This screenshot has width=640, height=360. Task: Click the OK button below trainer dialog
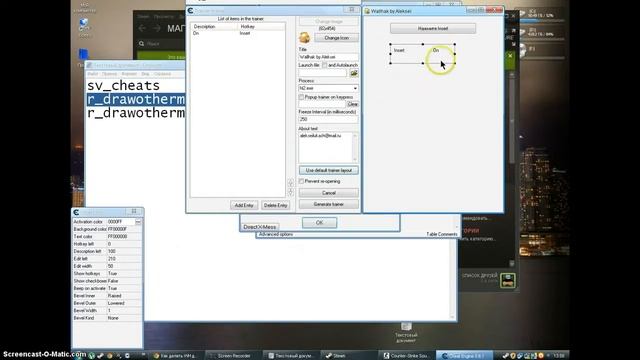click(x=319, y=223)
